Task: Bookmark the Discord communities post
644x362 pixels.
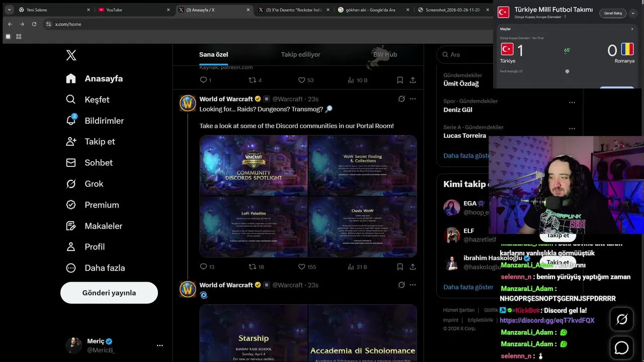Action: 400,266
